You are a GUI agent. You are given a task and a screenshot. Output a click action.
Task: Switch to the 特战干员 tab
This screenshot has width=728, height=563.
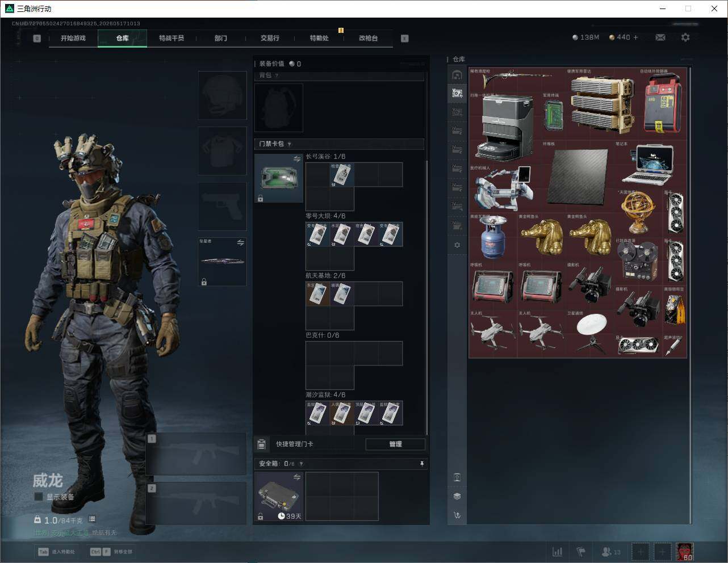pyautogui.click(x=171, y=38)
